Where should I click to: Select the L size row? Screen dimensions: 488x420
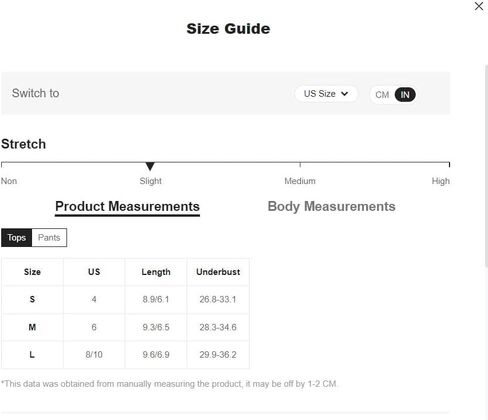click(x=125, y=355)
